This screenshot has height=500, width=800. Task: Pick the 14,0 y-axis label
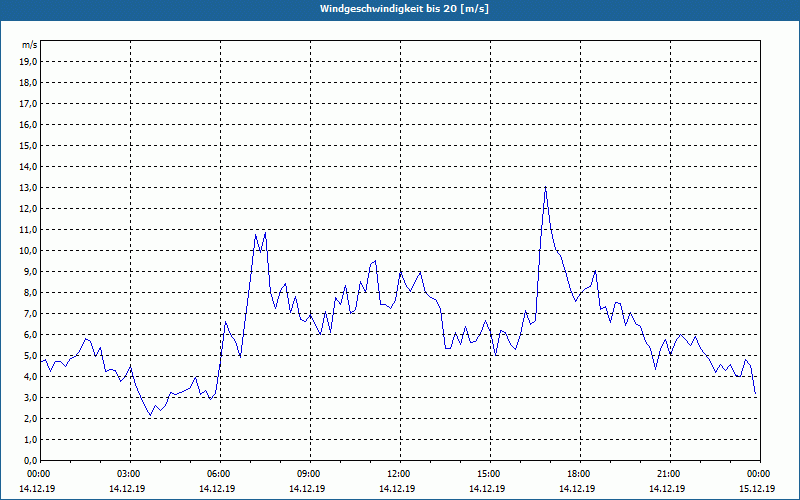coord(28,167)
